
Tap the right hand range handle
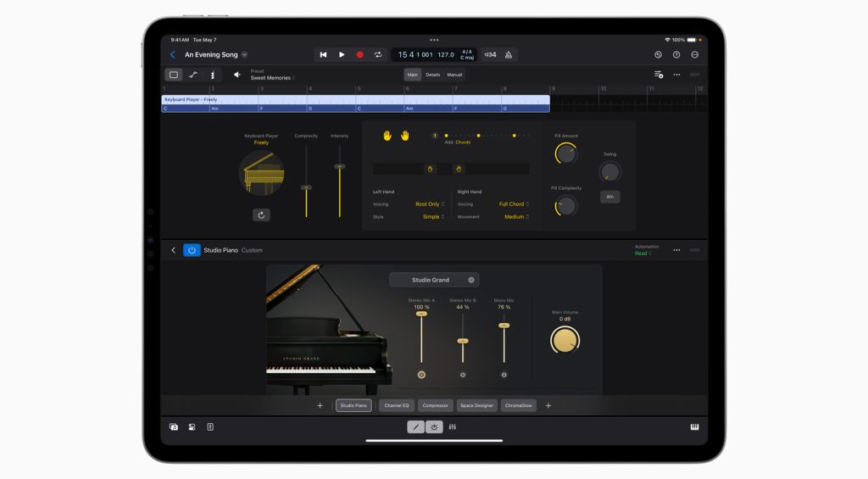(459, 169)
